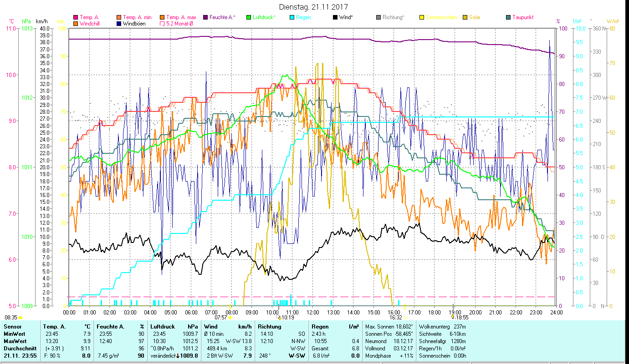Click the Temp. A. max legend swatch
The height and width of the screenshot is (364, 629).
pos(163,17)
